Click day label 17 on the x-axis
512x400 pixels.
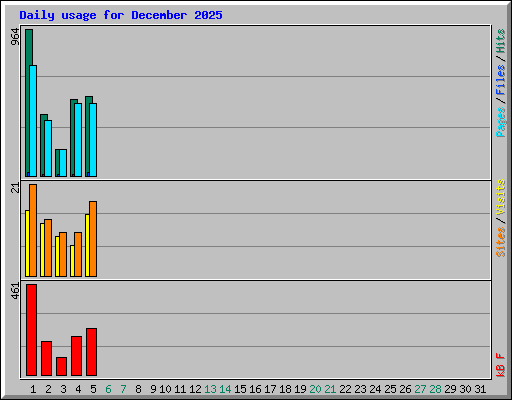click(x=270, y=389)
